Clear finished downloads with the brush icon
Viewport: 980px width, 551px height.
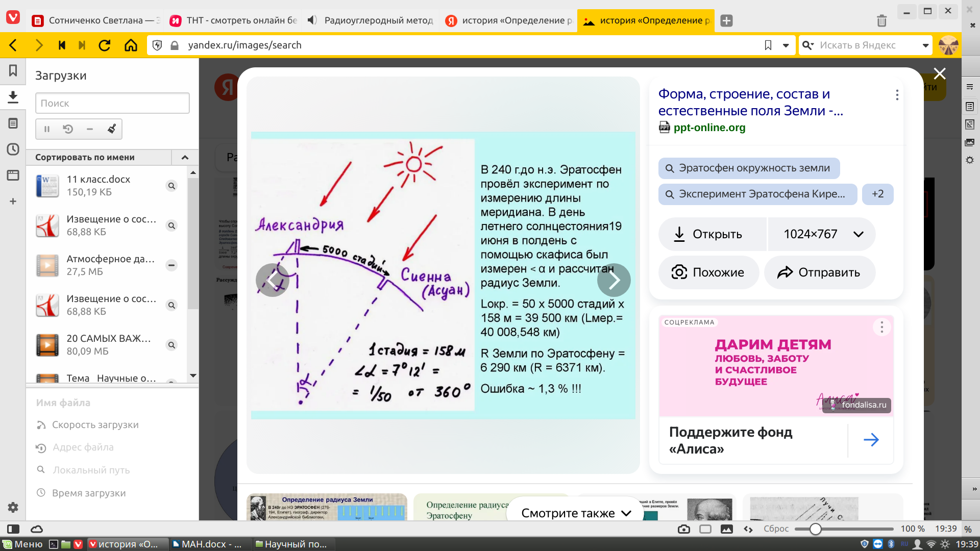coord(111,129)
